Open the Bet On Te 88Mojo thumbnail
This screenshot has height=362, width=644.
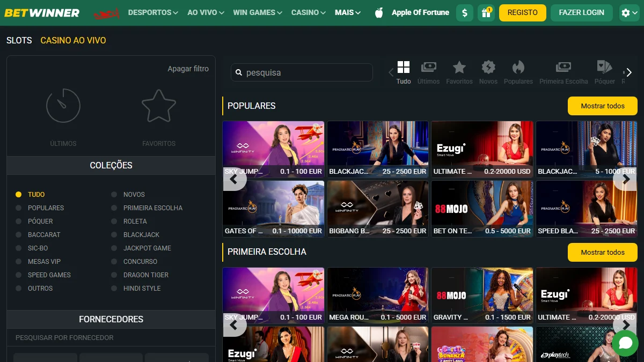tap(482, 209)
